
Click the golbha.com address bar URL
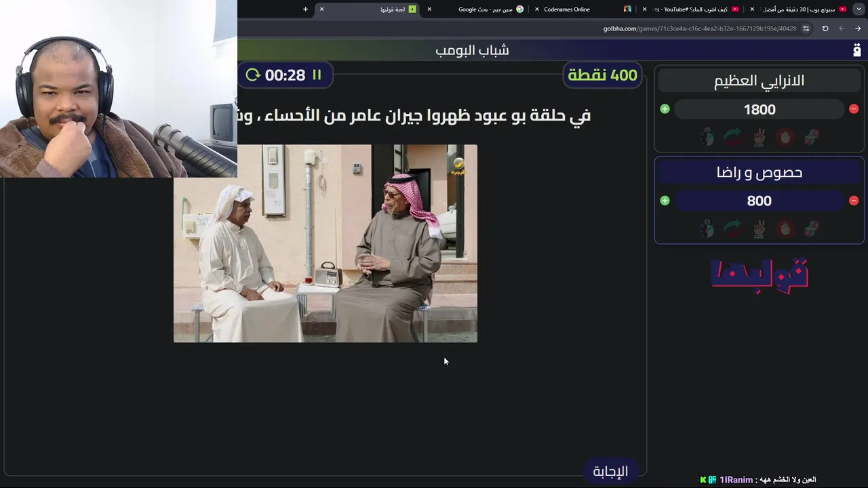[x=700, y=28]
